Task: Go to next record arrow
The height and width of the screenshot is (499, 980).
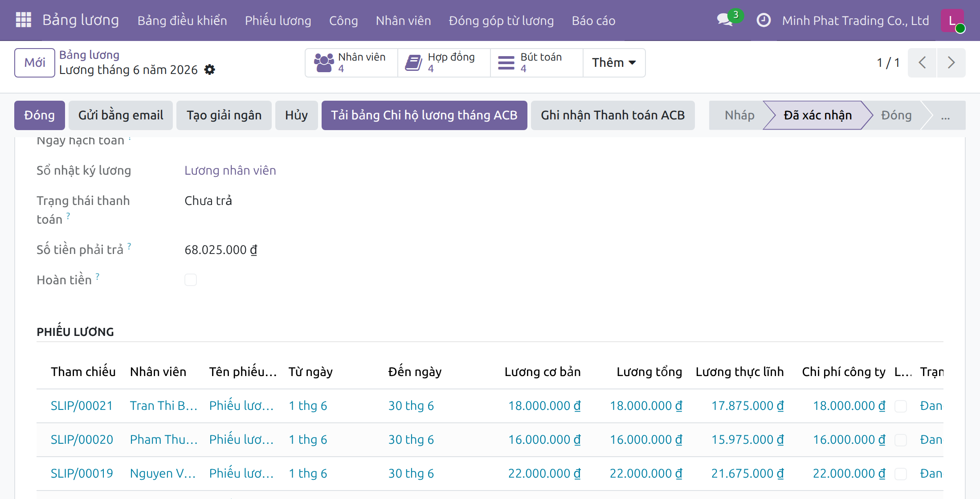Action: (951, 63)
